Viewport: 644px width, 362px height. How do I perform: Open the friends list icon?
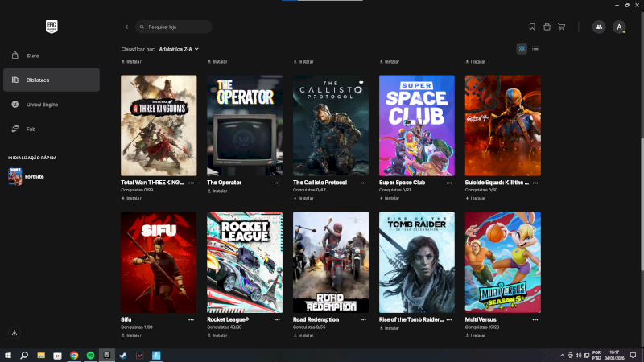click(598, 27)
